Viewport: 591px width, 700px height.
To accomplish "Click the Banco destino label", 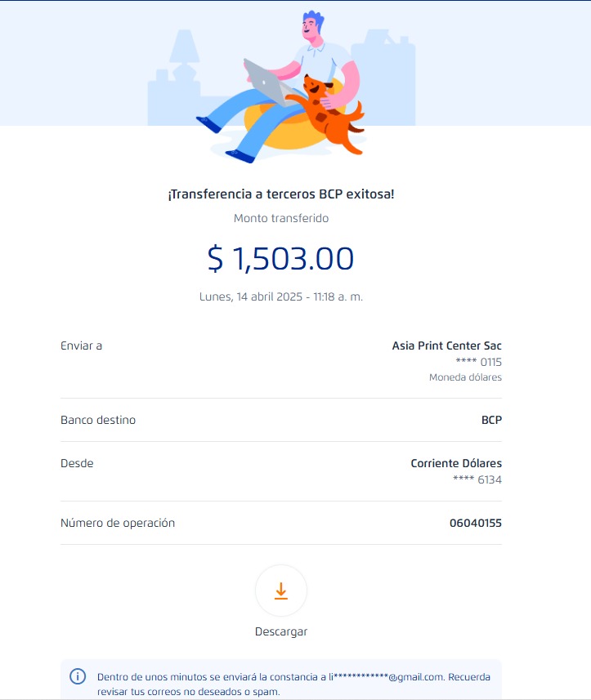I will click(98, 420).
